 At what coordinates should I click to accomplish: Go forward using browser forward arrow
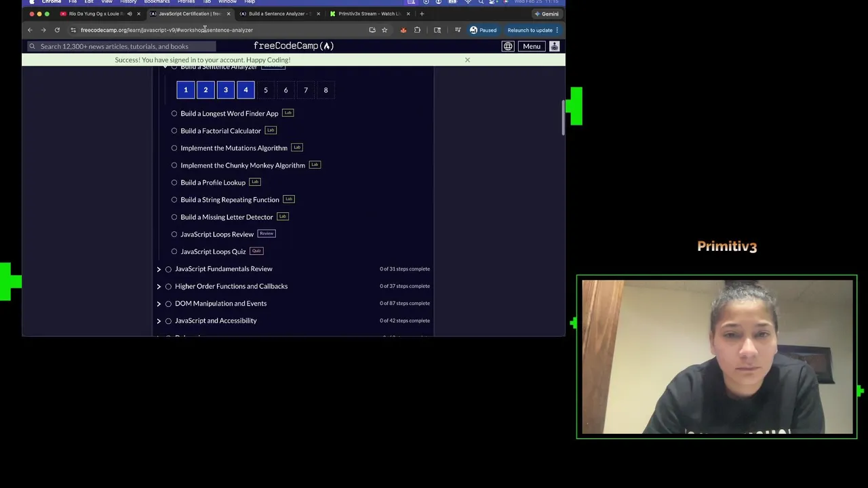[43, 30]
